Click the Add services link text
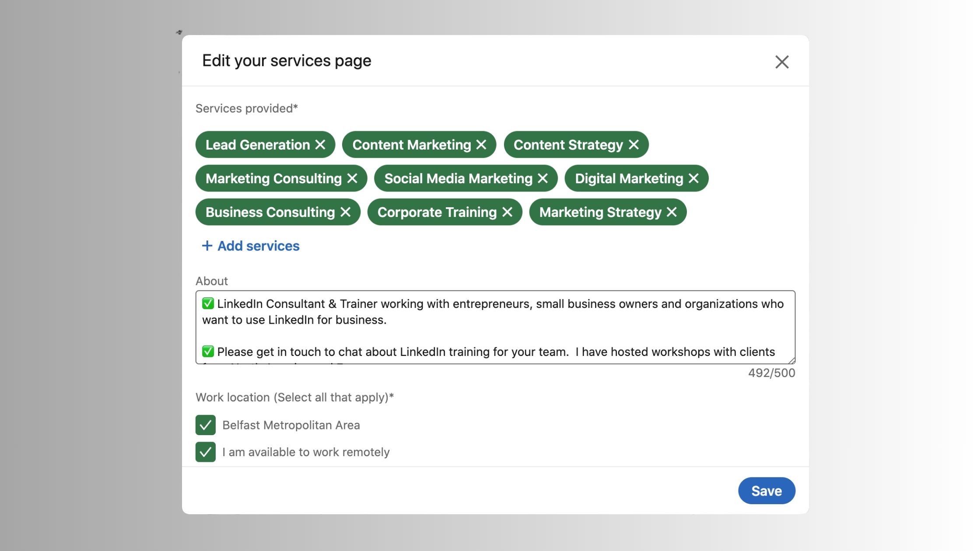This screenshot has width=980, height=551. (x=259, y=246)
